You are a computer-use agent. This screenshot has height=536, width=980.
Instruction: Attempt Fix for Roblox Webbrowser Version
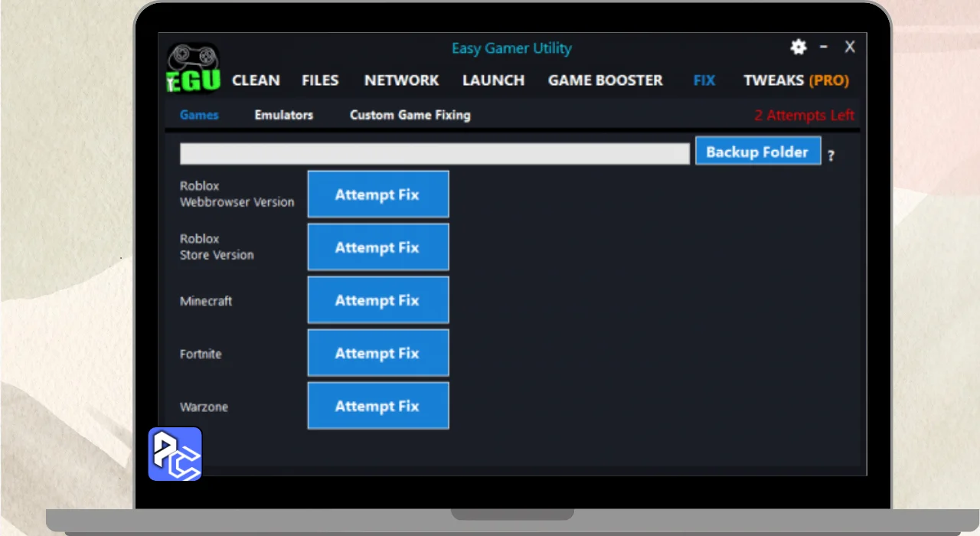tap(377, 194)
